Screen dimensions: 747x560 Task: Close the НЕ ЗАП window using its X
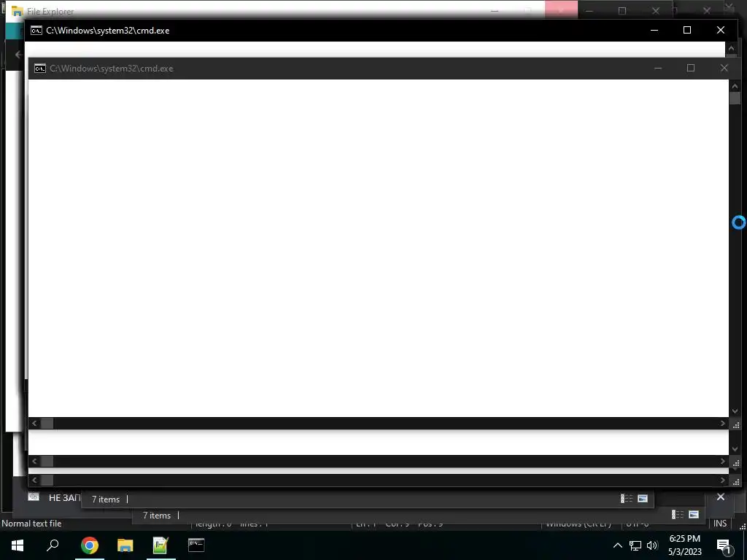[x=721, y=497]
